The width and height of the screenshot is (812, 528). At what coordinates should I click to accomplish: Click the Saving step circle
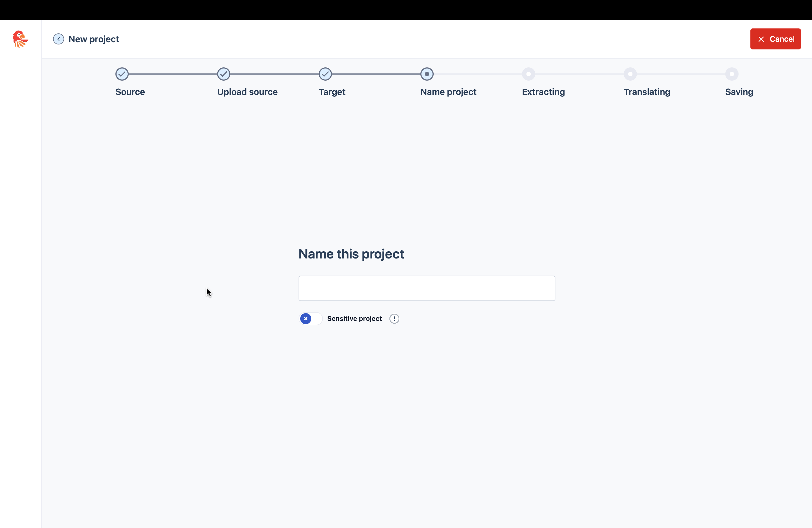(731, 74)
